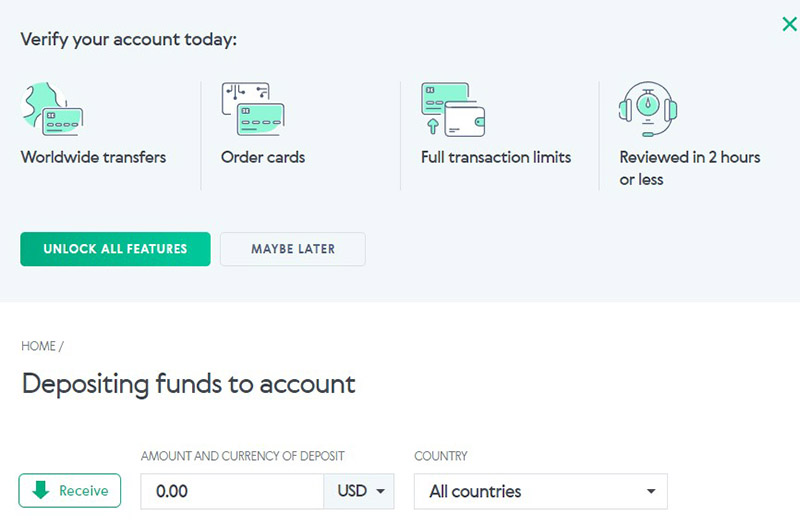Image resolution: width=800 pixels, height=527 pixels.
Task: Click the green down arrow in Receive
Action: coord(41,491)
